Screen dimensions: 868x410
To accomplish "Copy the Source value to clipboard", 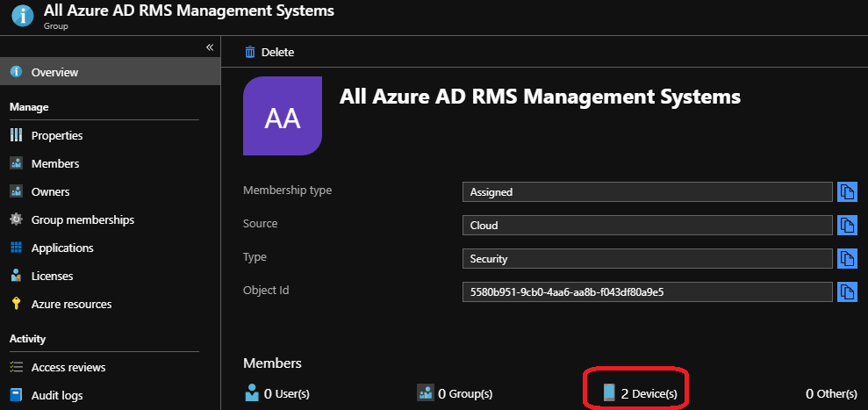I will coord(847,225).
